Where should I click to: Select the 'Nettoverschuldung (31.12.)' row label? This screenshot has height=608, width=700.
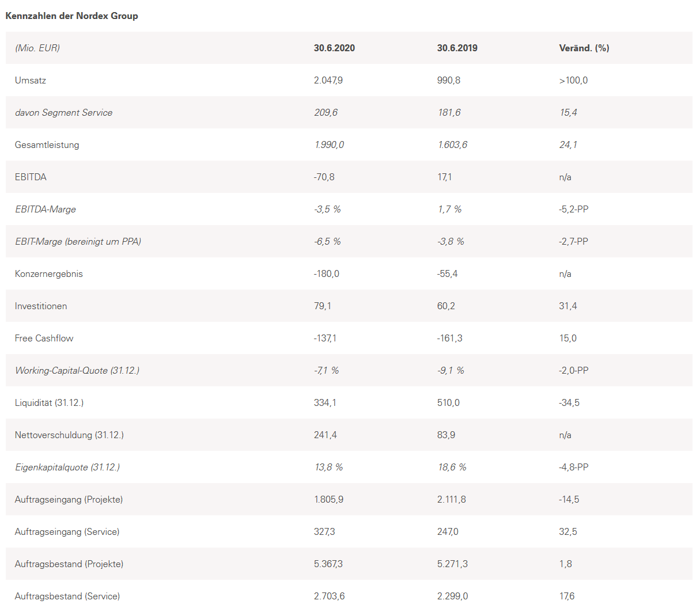(x=69, y=435)
